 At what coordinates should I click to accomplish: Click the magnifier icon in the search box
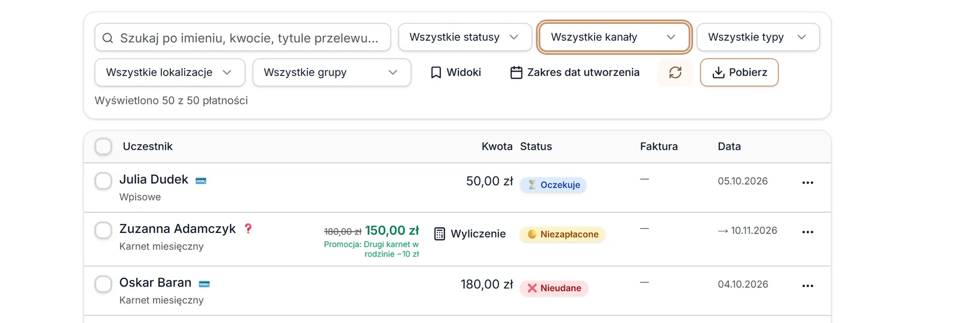coord(108,38)
